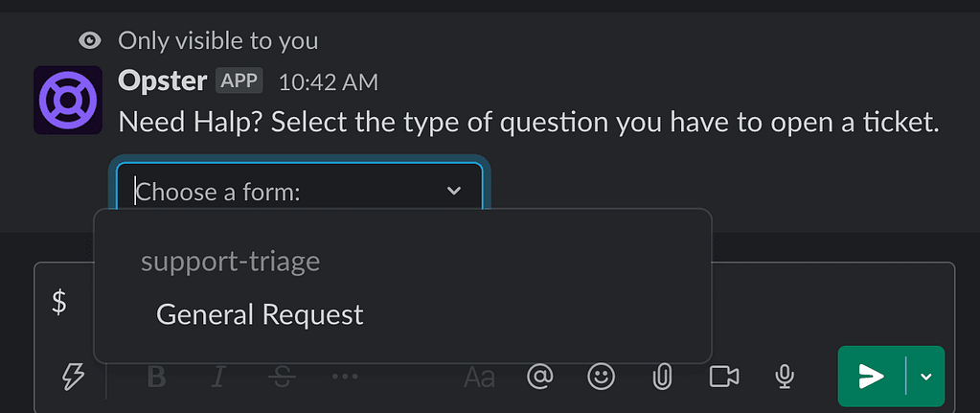The width and height of the screenshot is (980, 413).
Task: Open the Opster app name link
Action: [163, 81]
